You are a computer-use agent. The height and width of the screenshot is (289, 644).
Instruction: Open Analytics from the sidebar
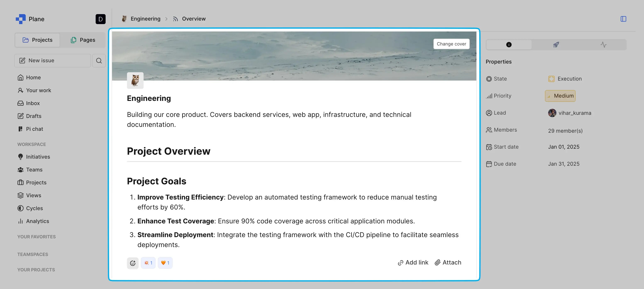(x=38, y=221)
